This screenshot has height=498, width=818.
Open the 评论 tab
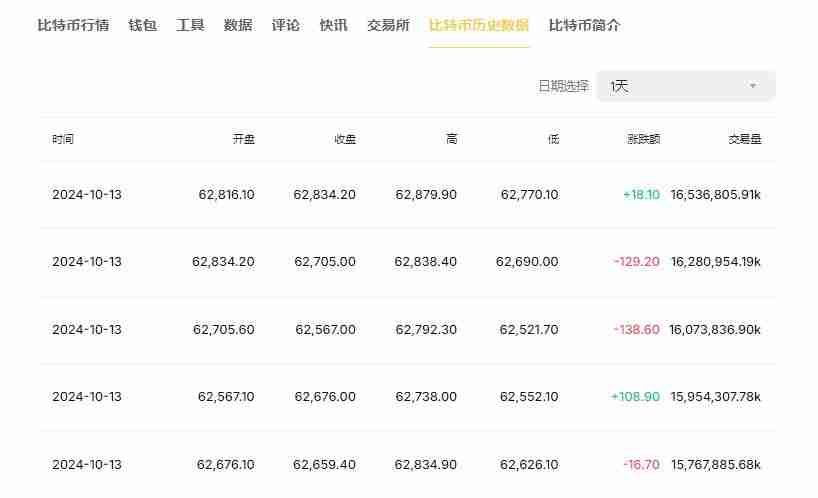pyautogui.click(x=285, y=25)
